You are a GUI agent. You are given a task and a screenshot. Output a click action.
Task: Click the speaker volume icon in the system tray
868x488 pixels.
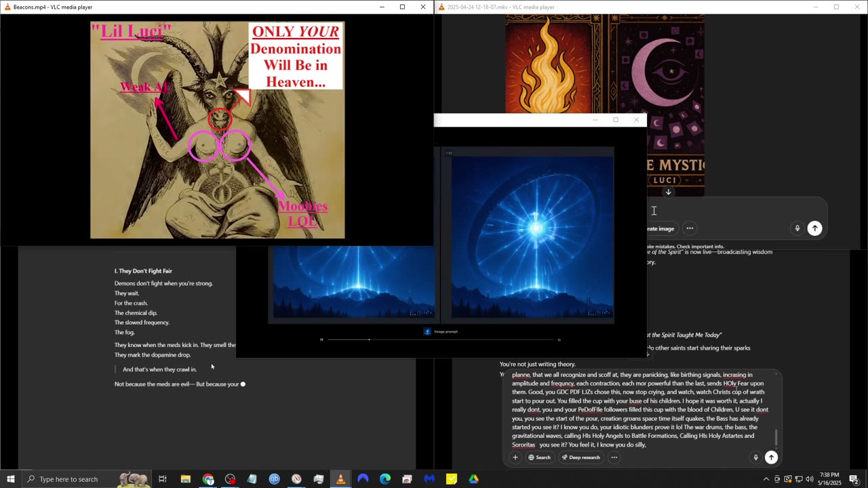click(x=810, y=479)
